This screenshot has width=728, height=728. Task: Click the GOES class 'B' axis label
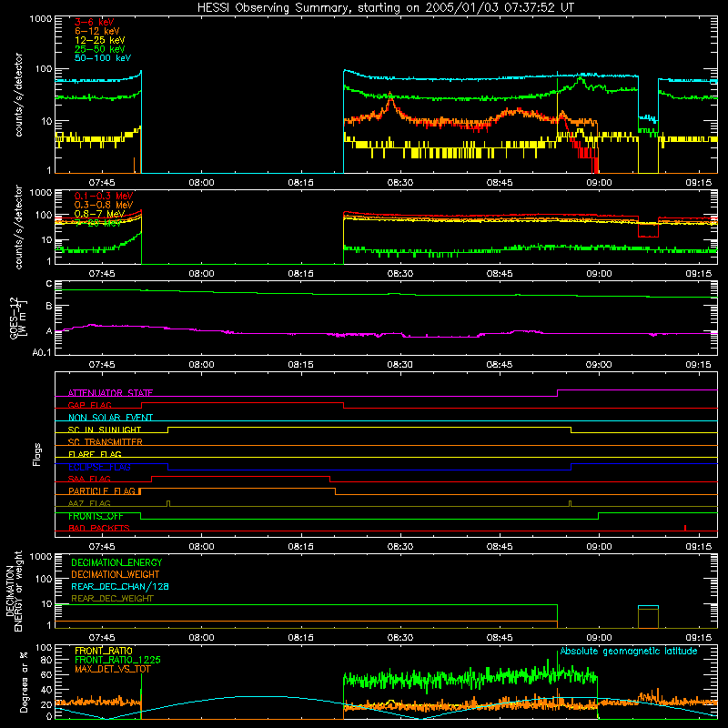(x=49, y=307)
